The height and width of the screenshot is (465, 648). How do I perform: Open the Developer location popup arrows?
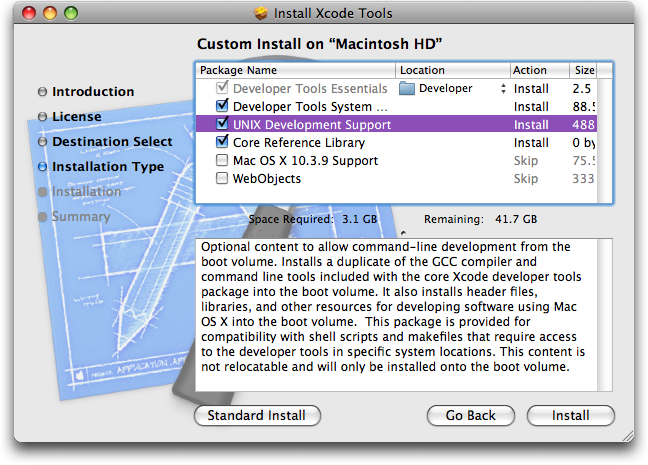pyautogui.click(x=503, y=88)
